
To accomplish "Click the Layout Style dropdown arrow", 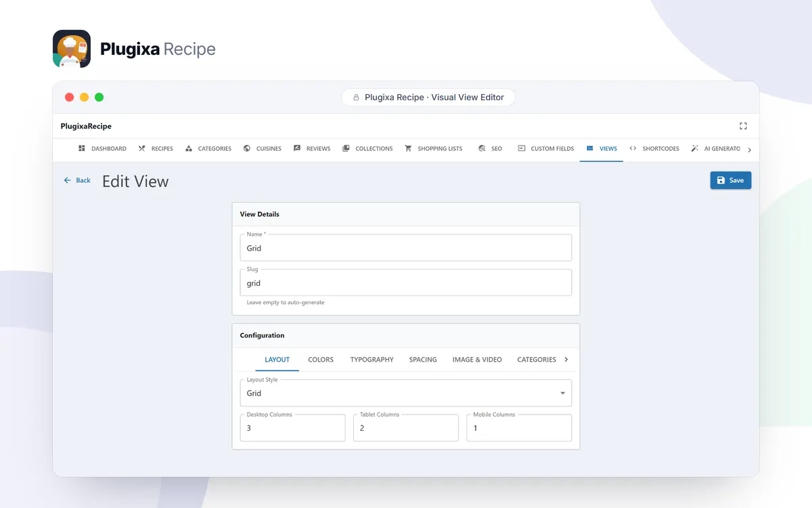I will [x=562, y=393].
